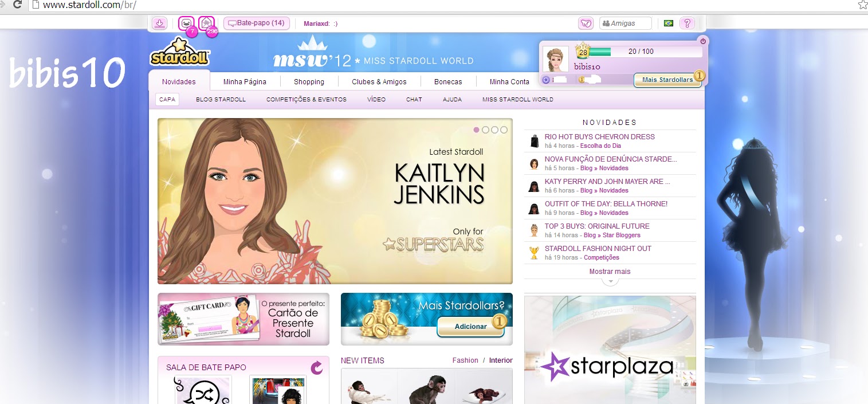Open the messages envelope icon showing 296

tap(206, 23)
